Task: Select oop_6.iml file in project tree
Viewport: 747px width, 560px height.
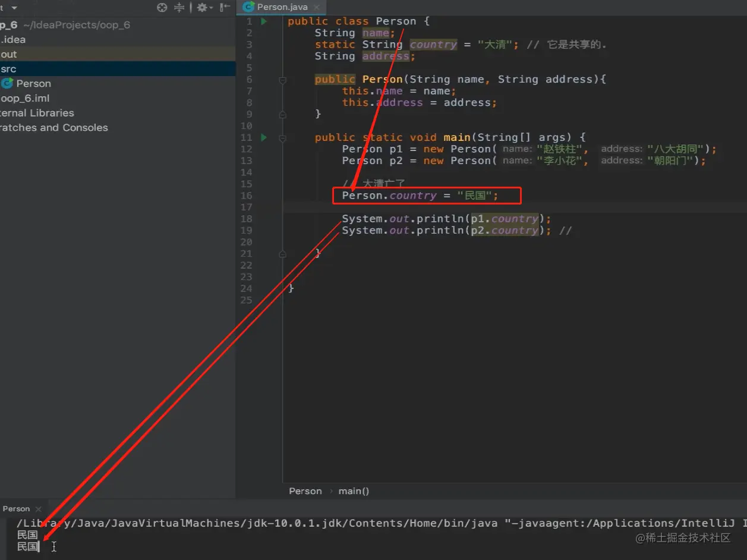Action: 118,98
